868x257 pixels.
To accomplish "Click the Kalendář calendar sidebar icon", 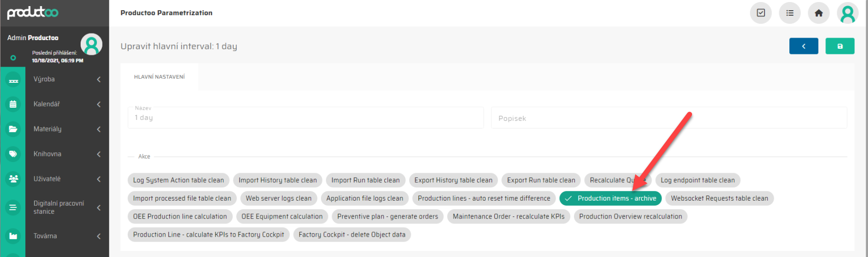I will click(13, 104).
